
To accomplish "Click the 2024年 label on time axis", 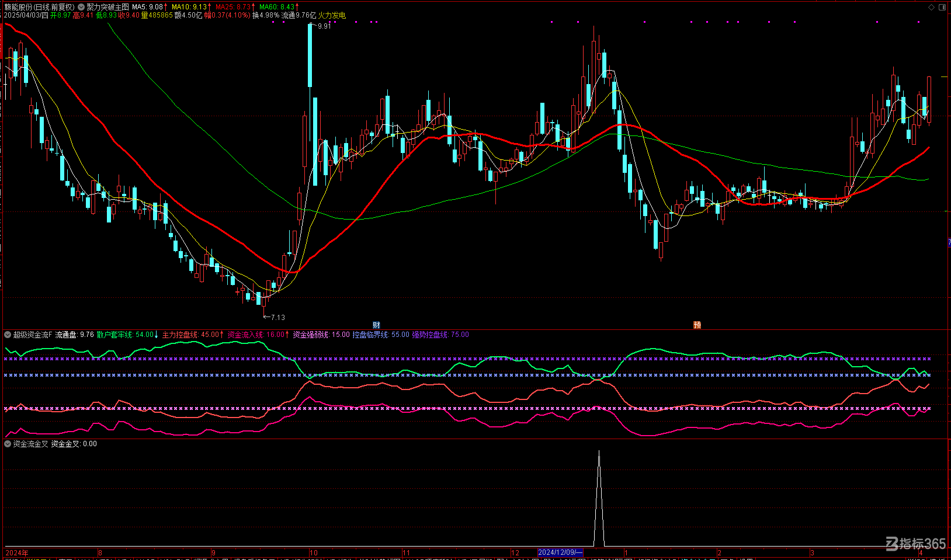I will coord(17,552).
